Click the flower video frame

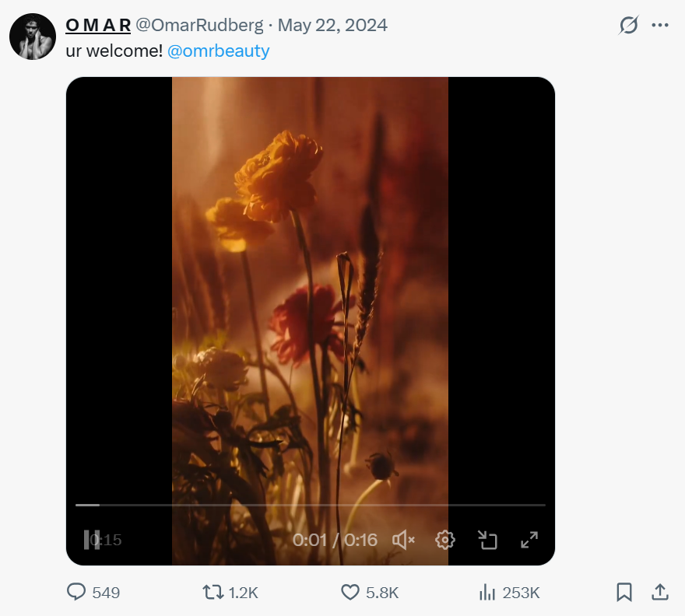310,296
